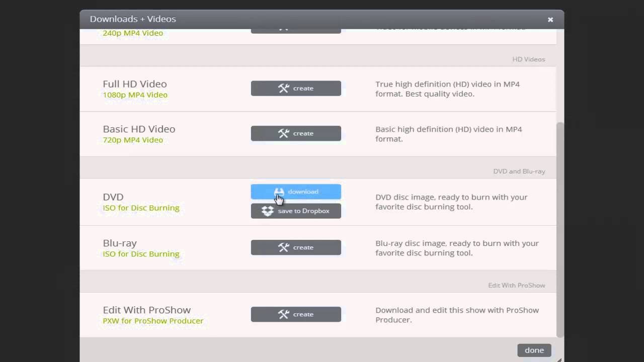Click the 'PXW for ProShow Producer' label

[153, 321]
